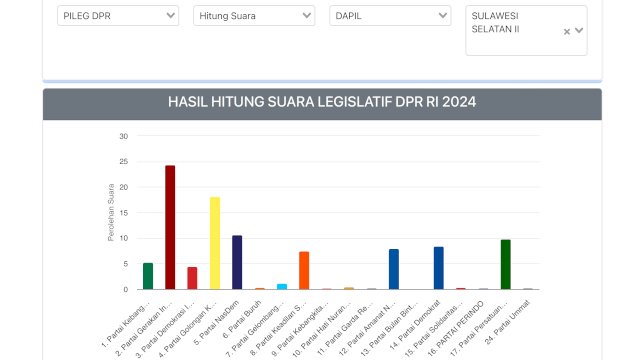The image size is (640, 360).
Task: Expand the Sulawesi Selatan II region dropdown chevron
Action: [x=579, y=30]
